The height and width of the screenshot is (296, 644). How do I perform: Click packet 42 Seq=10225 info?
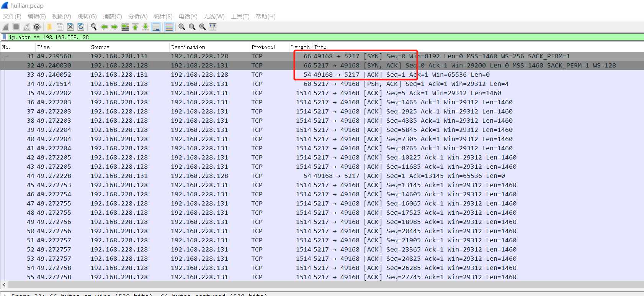pos(415,158)
